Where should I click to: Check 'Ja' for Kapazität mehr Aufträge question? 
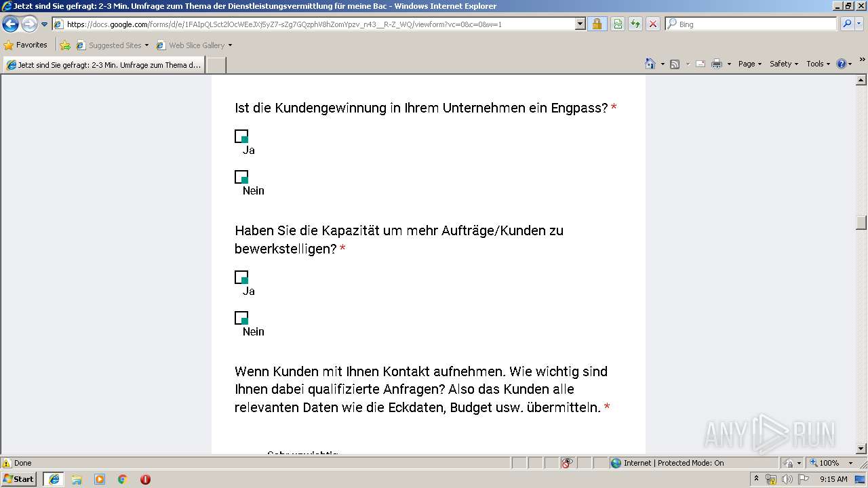[x=241, y=277]
